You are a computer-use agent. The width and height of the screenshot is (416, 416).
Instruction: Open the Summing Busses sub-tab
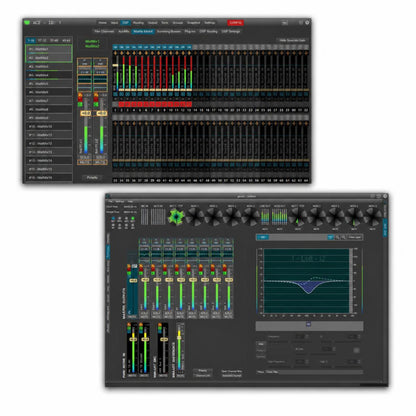(169, 31)
